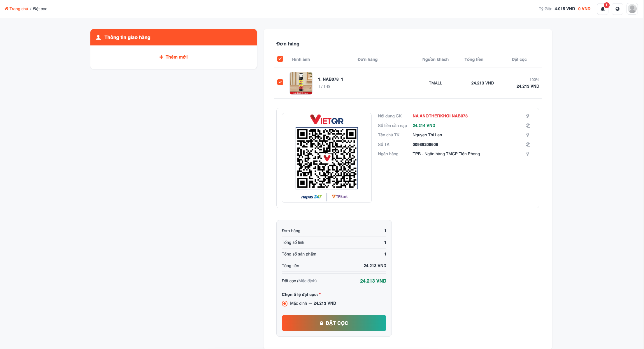Click the Thông tin giao hàng header
The height and width of the screenshot is (349, 644).
(173, 37)
